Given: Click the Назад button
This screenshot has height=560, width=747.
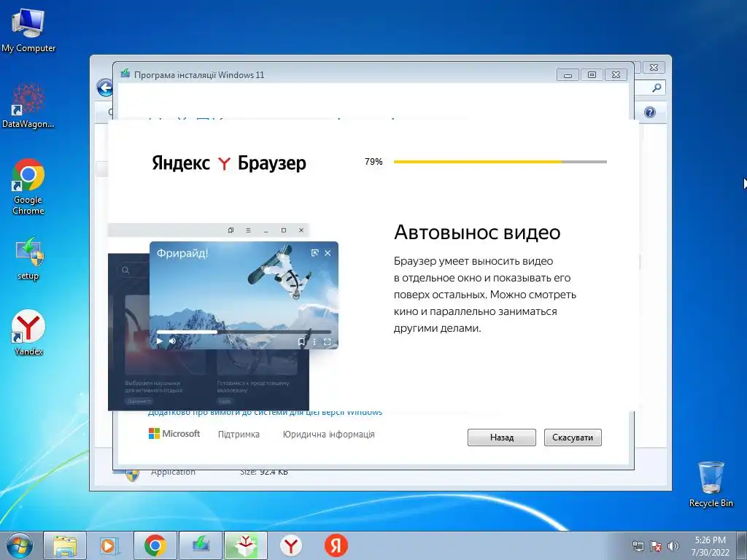Looking at the screenshot, I should 502,437.
